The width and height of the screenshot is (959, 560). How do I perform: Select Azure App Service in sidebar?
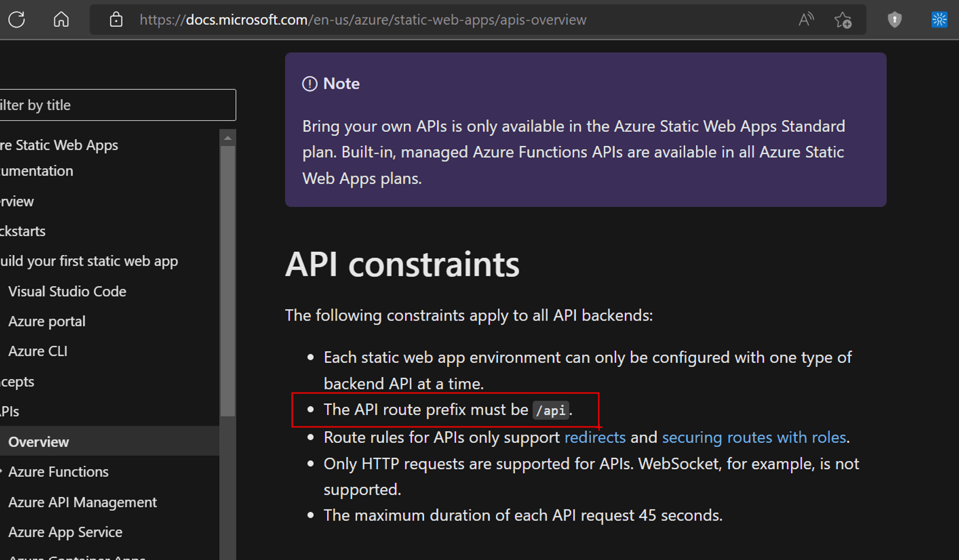(65, 533)
